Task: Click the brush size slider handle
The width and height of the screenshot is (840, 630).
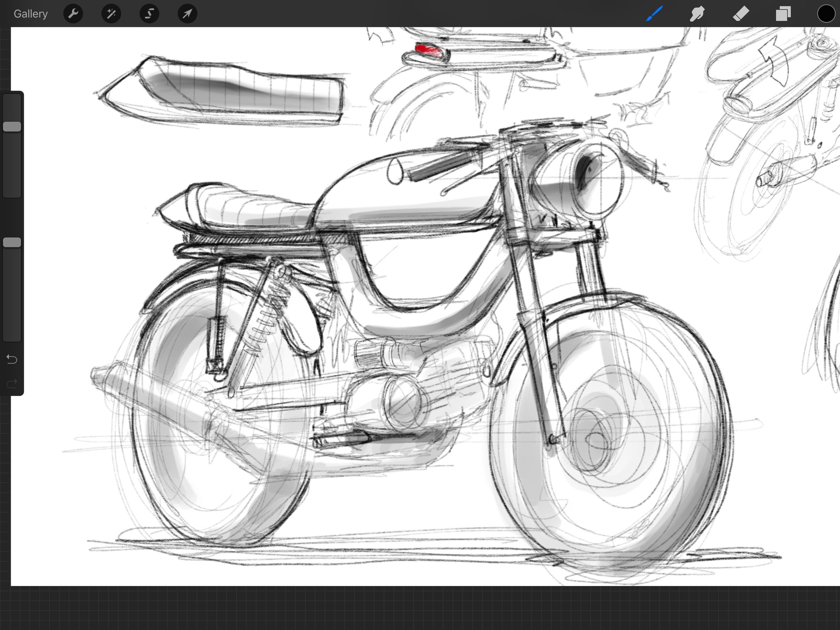Action: (12, 126)
